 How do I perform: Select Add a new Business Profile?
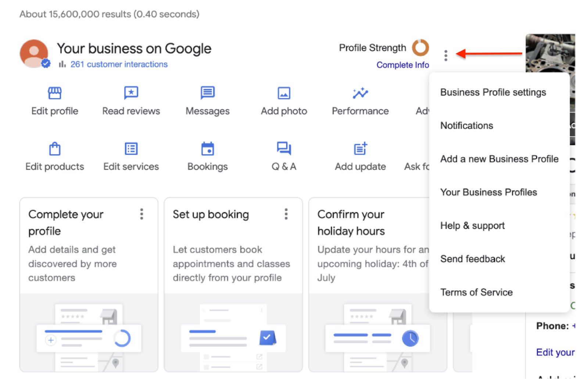499,159
